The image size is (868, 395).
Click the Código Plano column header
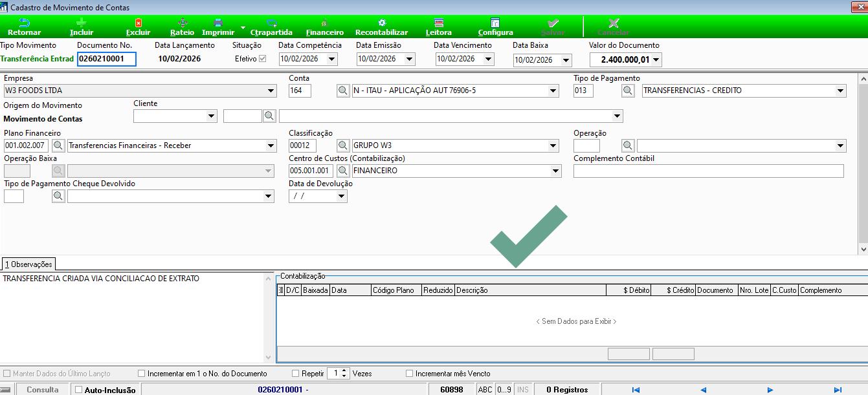coord(397,290)
